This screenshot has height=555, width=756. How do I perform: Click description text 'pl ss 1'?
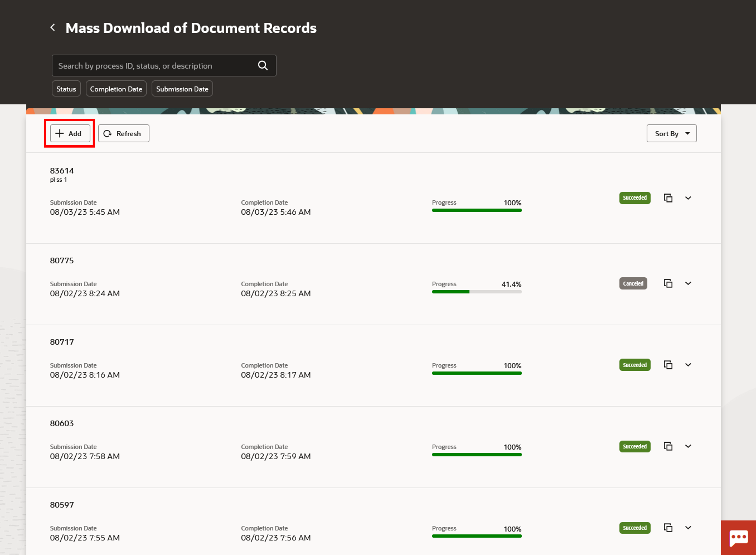click(x=58, y=180)
